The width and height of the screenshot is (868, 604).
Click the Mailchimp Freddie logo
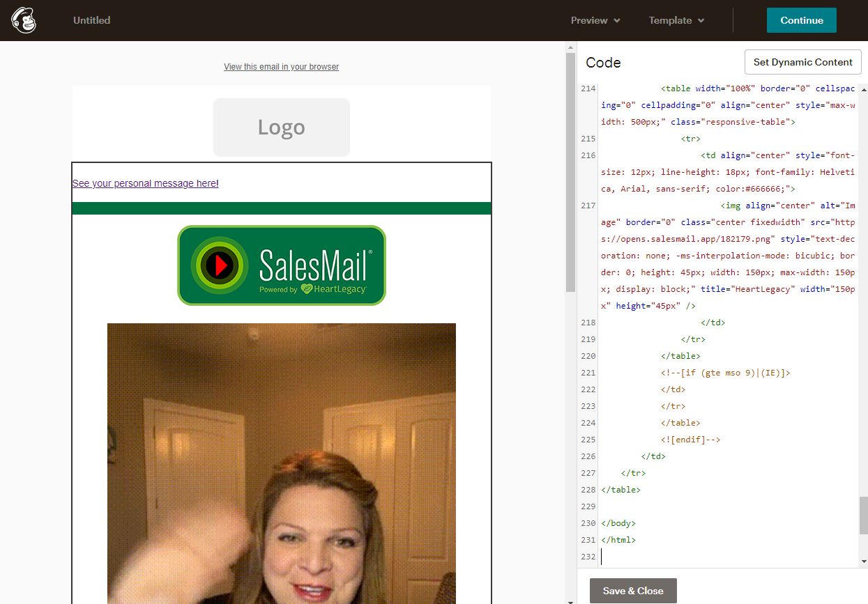pyautogui.click(x=24, y=20)
